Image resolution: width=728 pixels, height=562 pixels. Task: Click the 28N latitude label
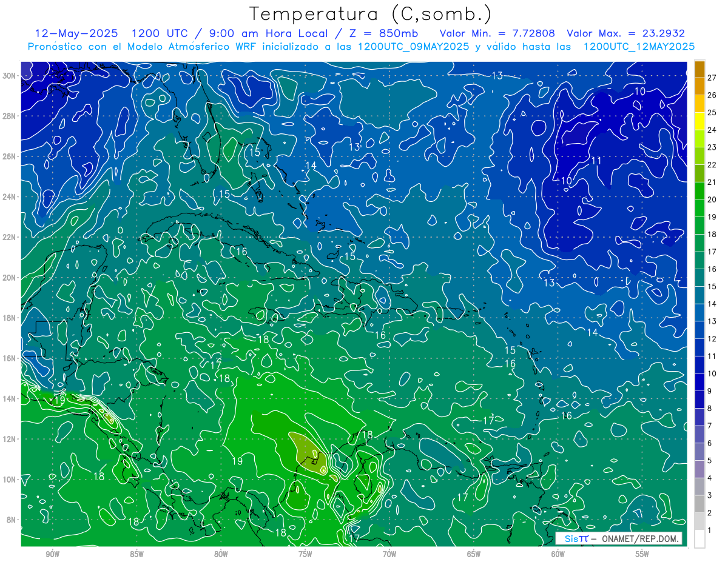9,116
